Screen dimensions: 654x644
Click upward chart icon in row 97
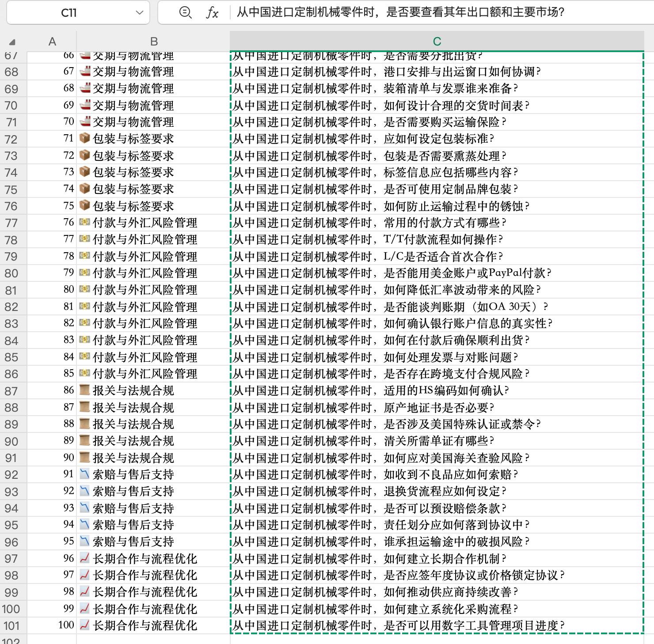(85, 558)
